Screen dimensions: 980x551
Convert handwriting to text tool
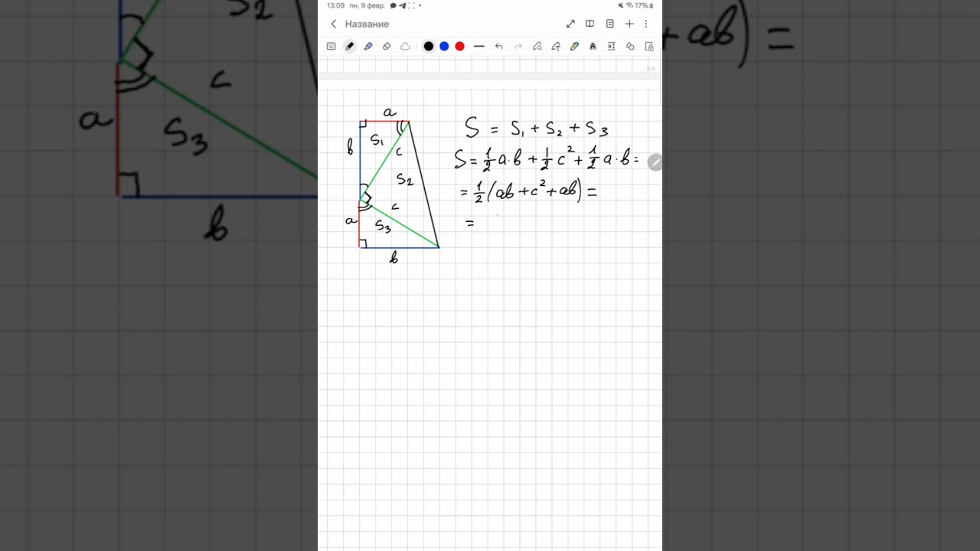click(x=556, y=47)
